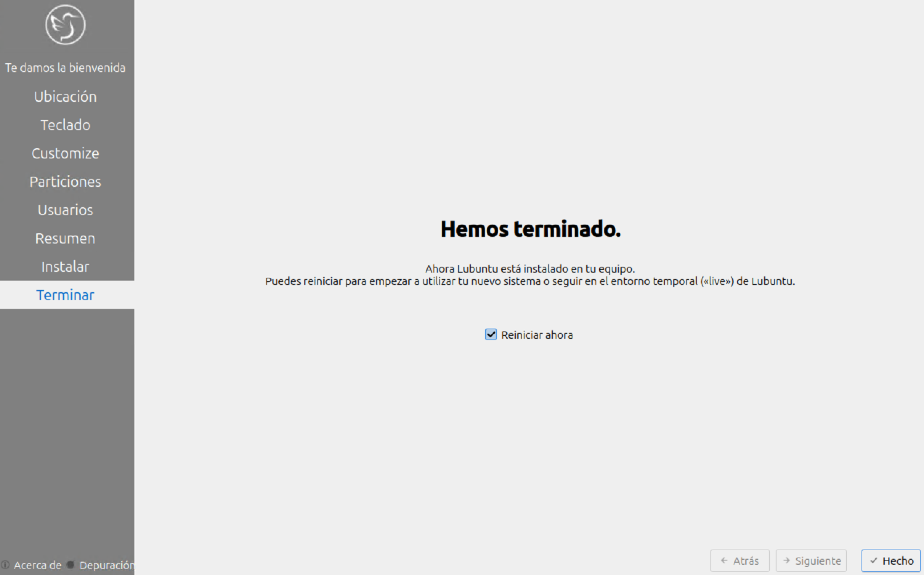Select the Particiones step in sidebar
Image resolution: width=924 pixels, height=575 pixels.
(65, 182)
